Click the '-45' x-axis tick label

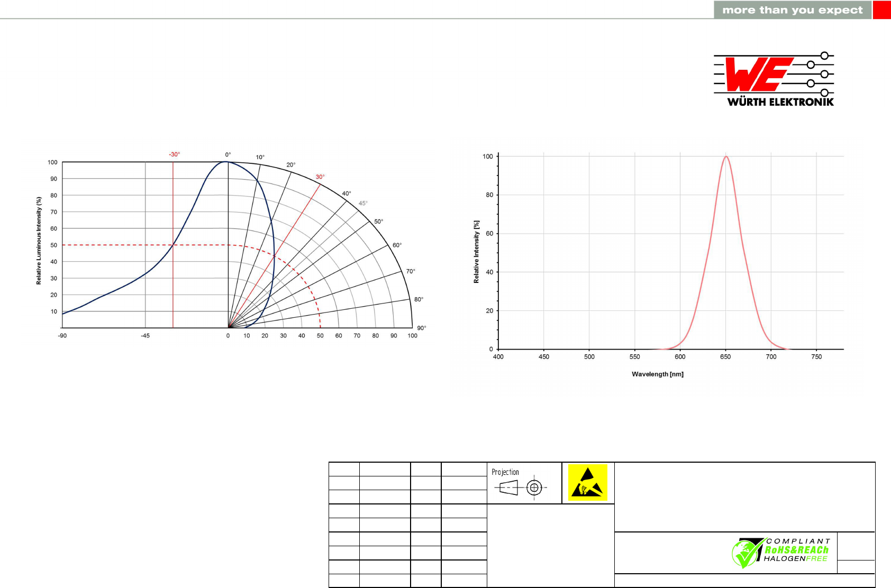[x=145, y=336]
